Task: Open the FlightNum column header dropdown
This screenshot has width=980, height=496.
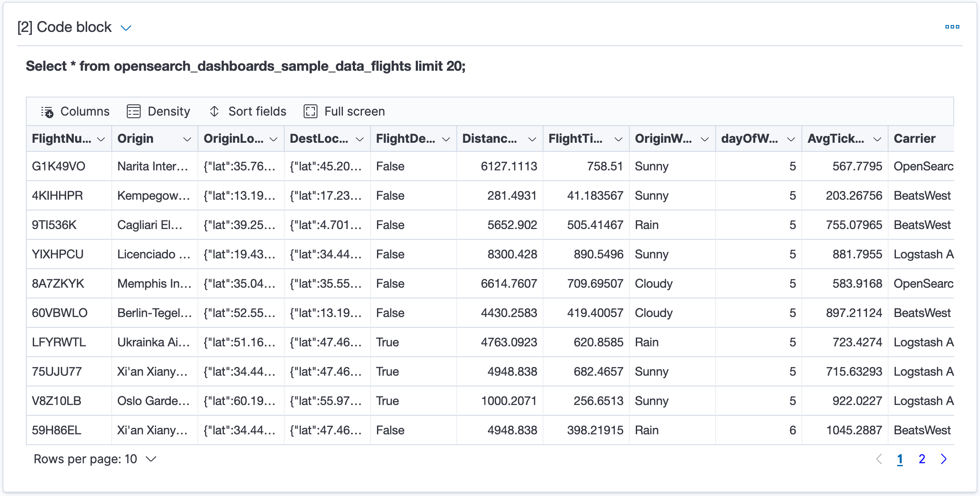Action: point(101,139)
